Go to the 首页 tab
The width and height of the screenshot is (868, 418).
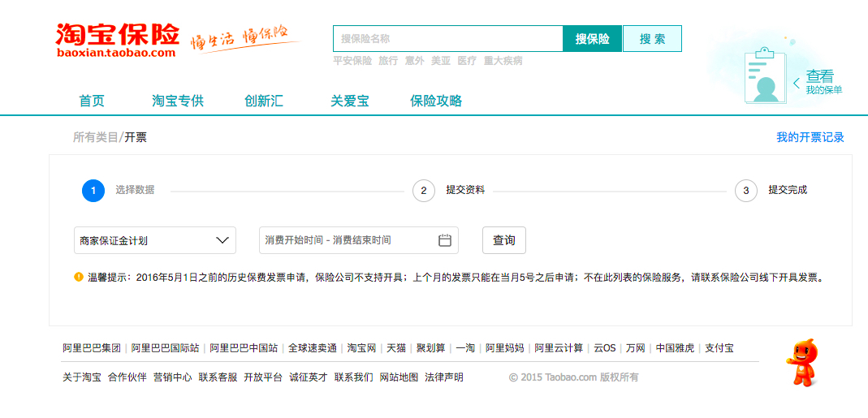(x=92, y=101)
